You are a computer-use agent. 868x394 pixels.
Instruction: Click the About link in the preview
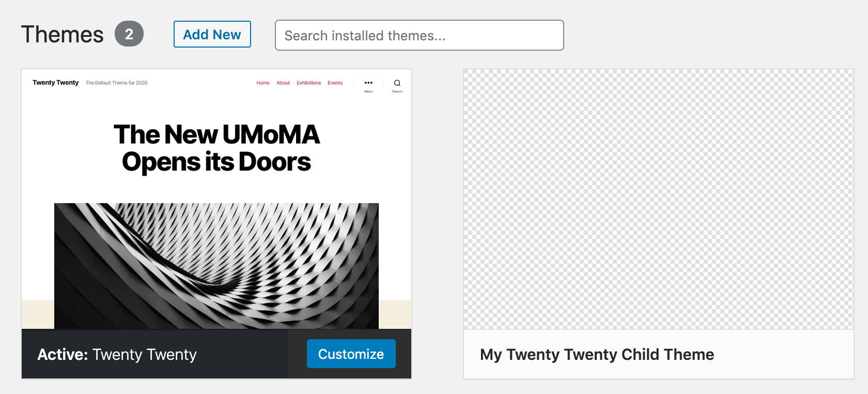[x=283, y=83]
